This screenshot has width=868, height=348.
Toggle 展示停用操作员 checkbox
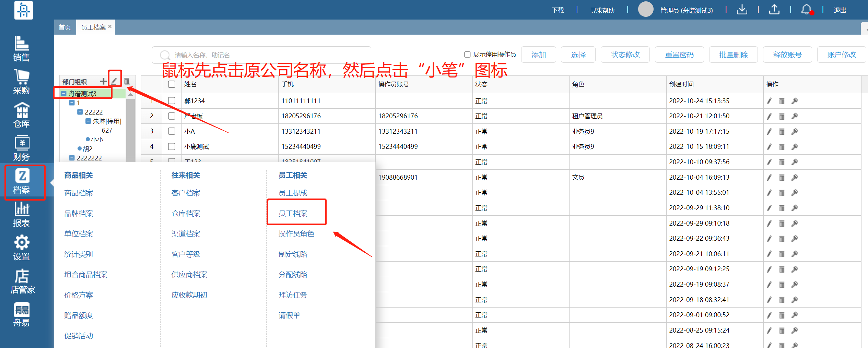467,55
